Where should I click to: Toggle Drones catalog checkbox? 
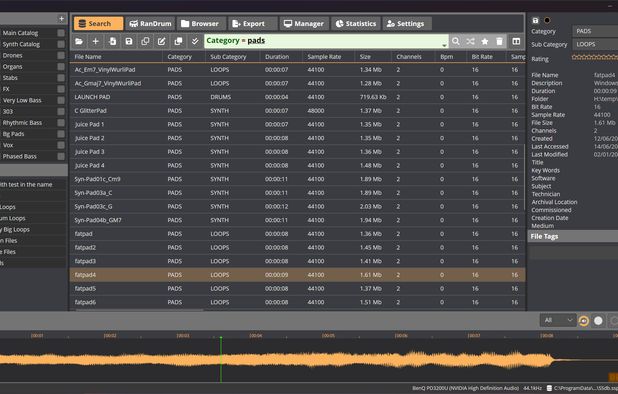click(61, 56)
